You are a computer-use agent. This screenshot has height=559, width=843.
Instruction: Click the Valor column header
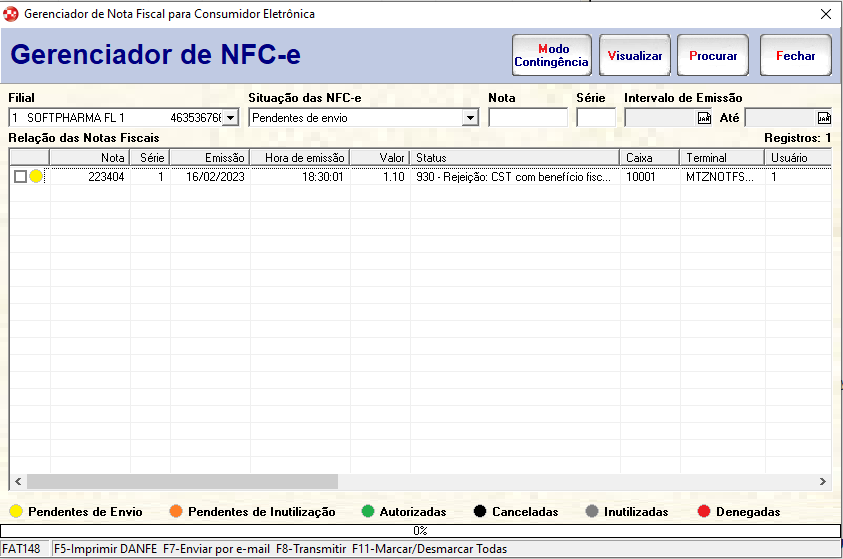[380, 157]
